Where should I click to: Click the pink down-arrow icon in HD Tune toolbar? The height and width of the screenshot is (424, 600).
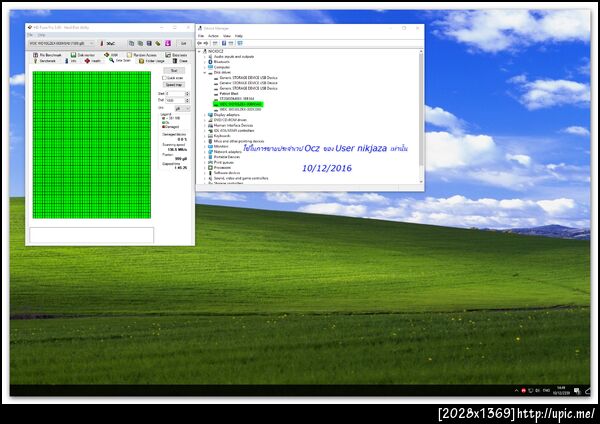click(168, 43)
